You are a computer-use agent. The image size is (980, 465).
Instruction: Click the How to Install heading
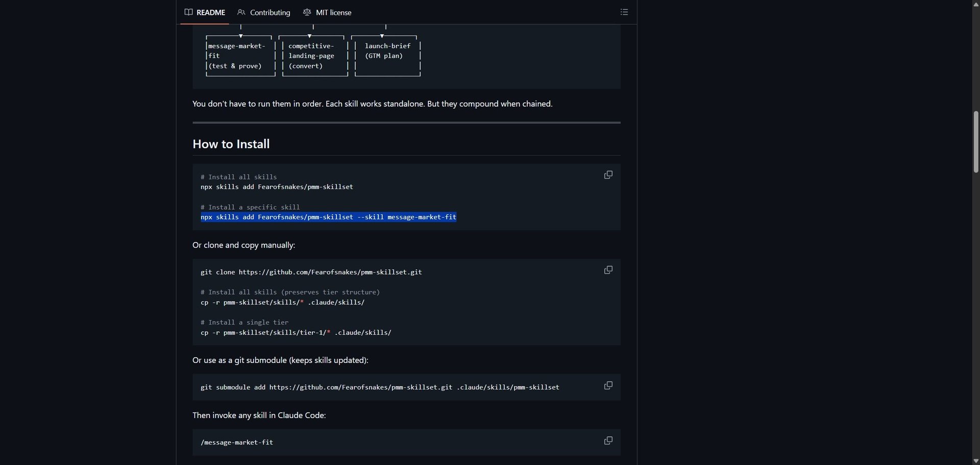(x=231, y=144)
